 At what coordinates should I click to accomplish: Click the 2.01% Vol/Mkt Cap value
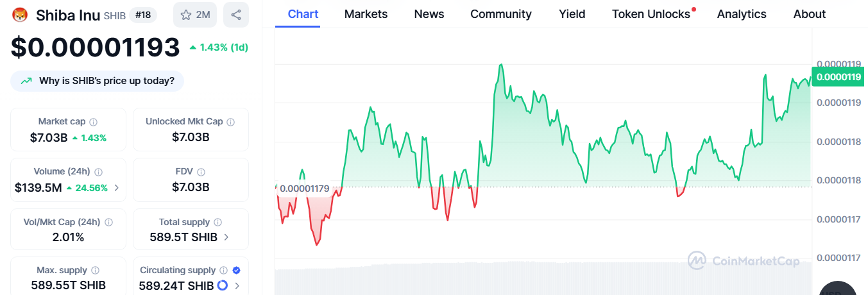point(69,237)
